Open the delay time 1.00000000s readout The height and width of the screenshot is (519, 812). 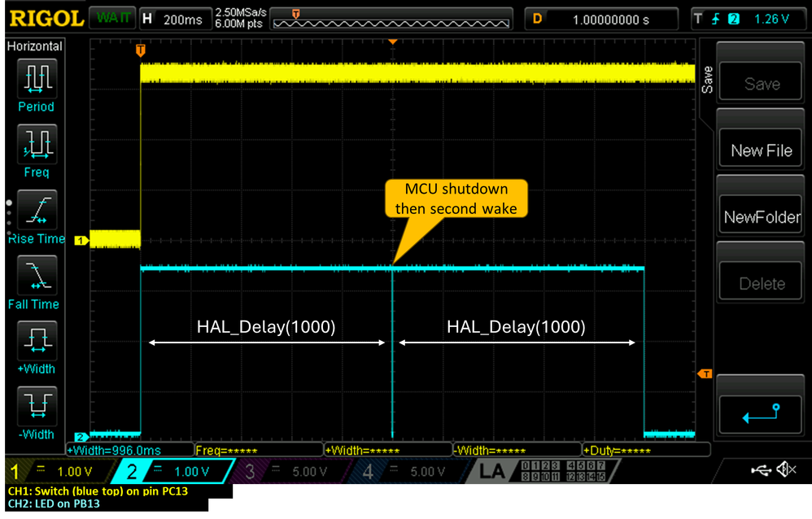(x=602, y=18)
